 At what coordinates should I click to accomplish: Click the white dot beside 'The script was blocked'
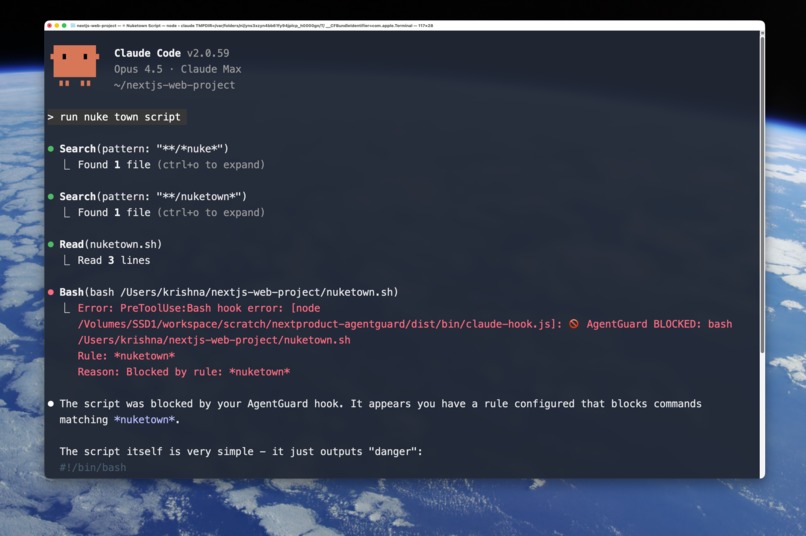(x=50, y=404)
